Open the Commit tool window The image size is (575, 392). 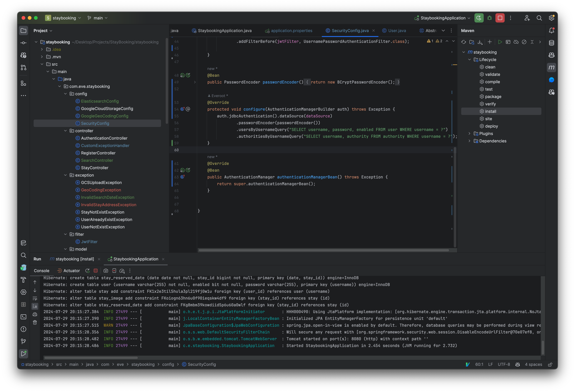(x=23, y=43)
